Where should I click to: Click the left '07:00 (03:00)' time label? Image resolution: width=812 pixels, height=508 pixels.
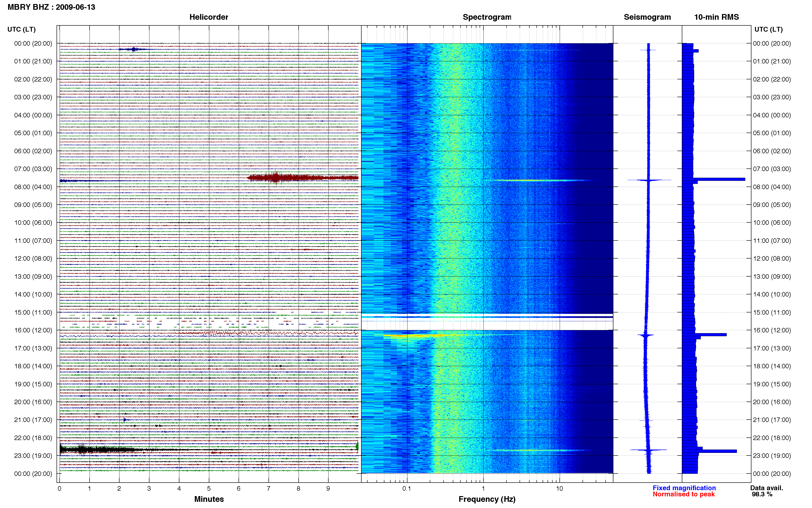[x=33, y=169]
